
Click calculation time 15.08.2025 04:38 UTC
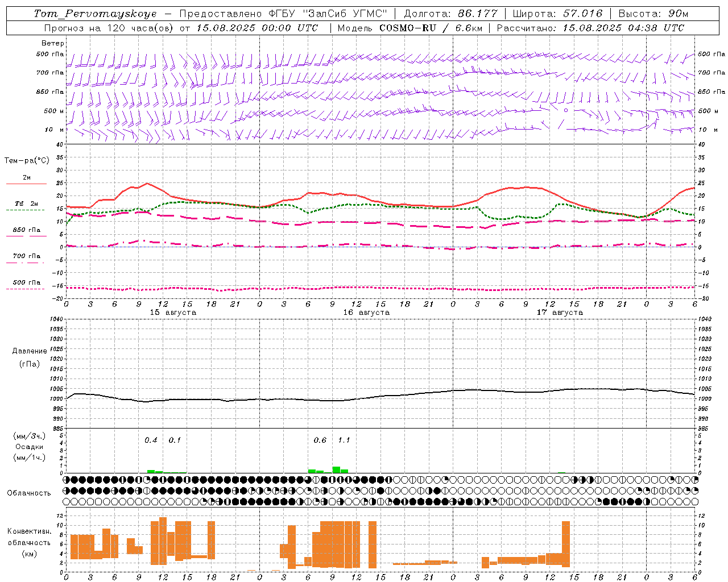623,28
